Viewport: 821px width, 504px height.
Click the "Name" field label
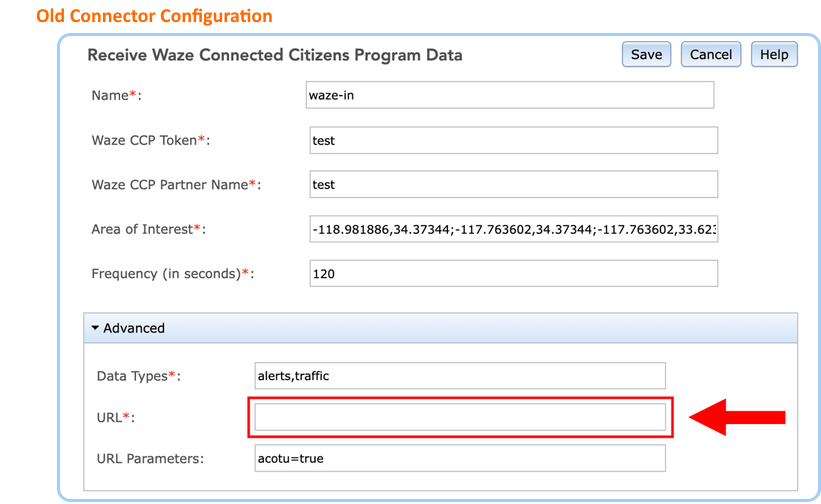pyautogui.click(x=110, y=96)
